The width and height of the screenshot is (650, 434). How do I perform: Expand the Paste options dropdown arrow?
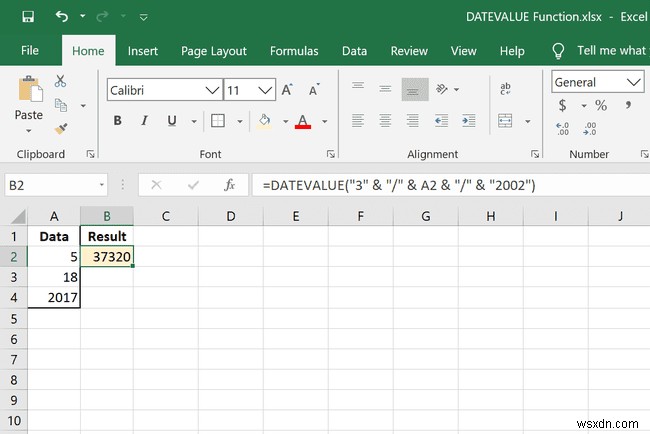[x=29, y=131]
